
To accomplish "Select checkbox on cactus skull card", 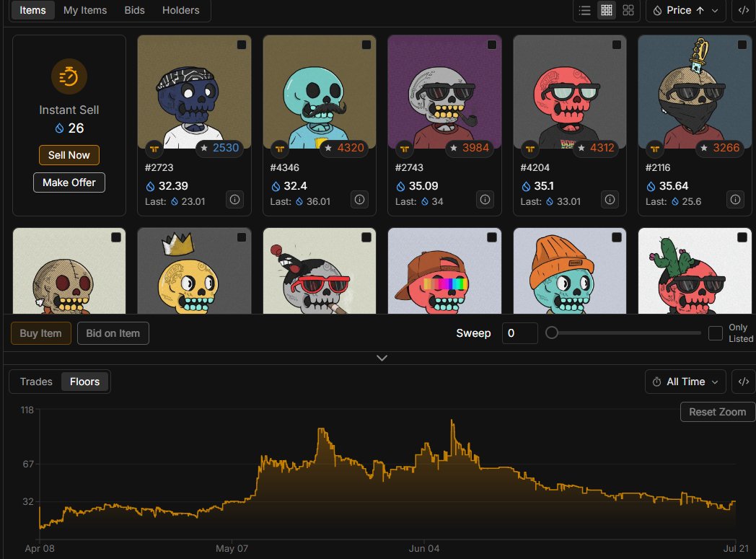I will (742, 237).
